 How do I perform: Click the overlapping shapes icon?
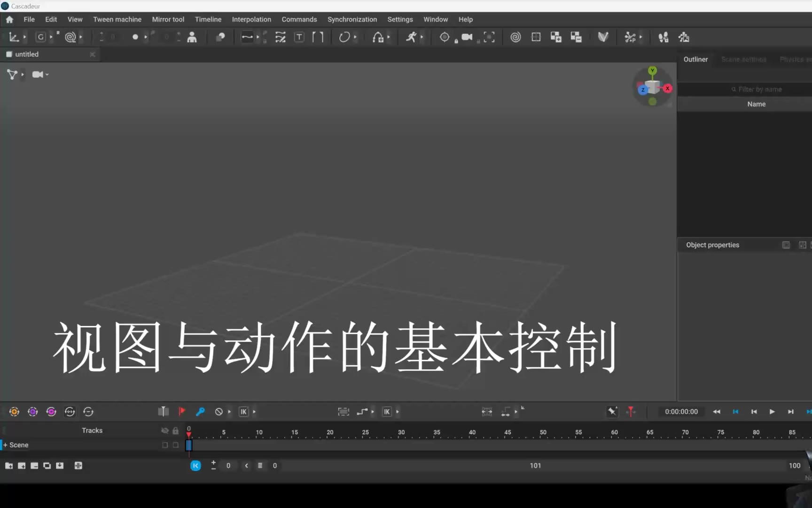[x=220, y=37]
